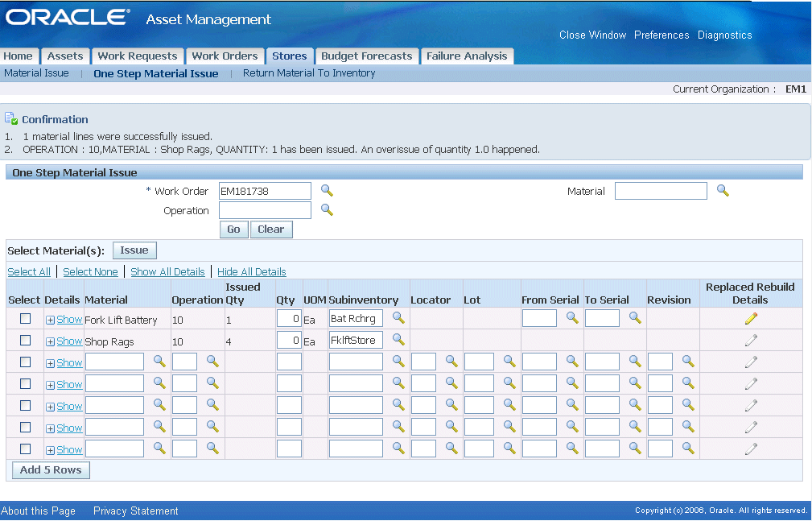Search From Serial in third empty row
Viewport: 812px width, 521px height.
pyautogui.click(x=572, y=404)
